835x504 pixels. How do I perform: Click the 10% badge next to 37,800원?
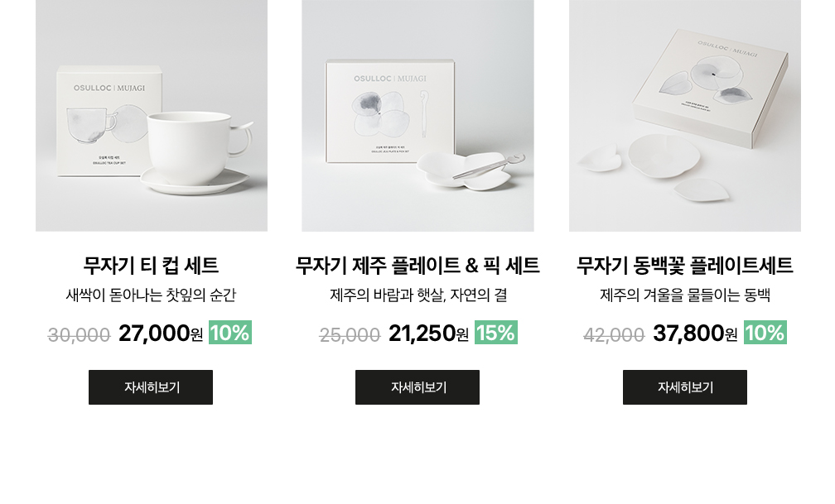tap(765, 333)
